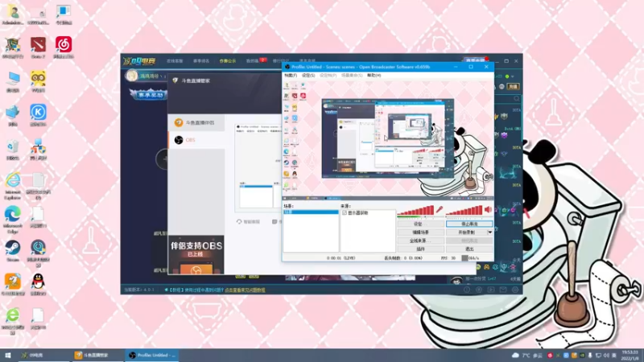Click the OBS preview canvas thumbnail
This screenshot has height=362, width=644.
388,138
